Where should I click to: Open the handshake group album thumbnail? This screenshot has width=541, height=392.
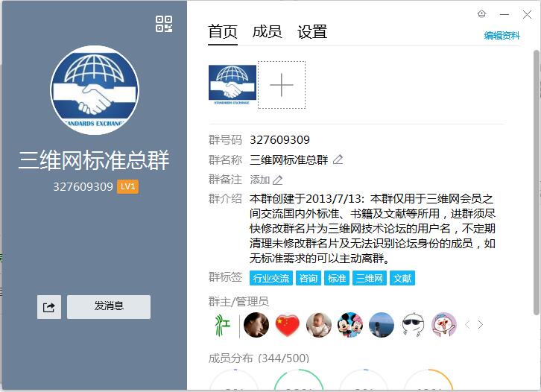point(232,85)
